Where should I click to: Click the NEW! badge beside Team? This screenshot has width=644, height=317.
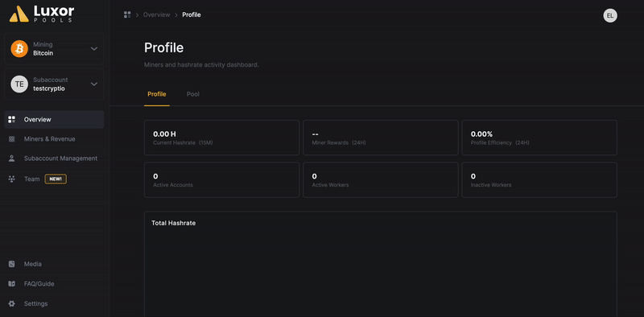pyautogui.click(x=56, y=179)
